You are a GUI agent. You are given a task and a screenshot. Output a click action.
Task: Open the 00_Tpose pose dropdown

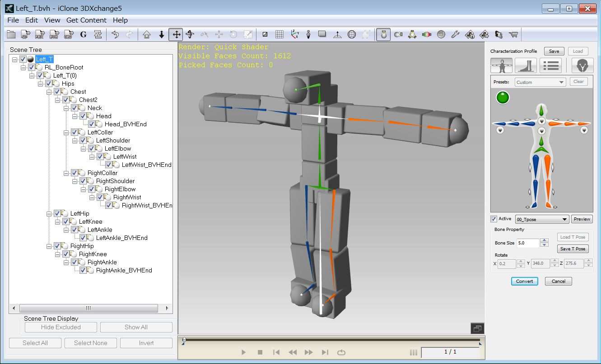pyautogui.click(x=542, y=219)
